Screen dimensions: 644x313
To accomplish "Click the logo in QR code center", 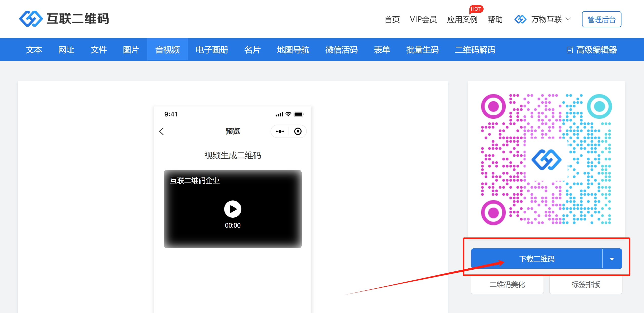I will [547, 159].
